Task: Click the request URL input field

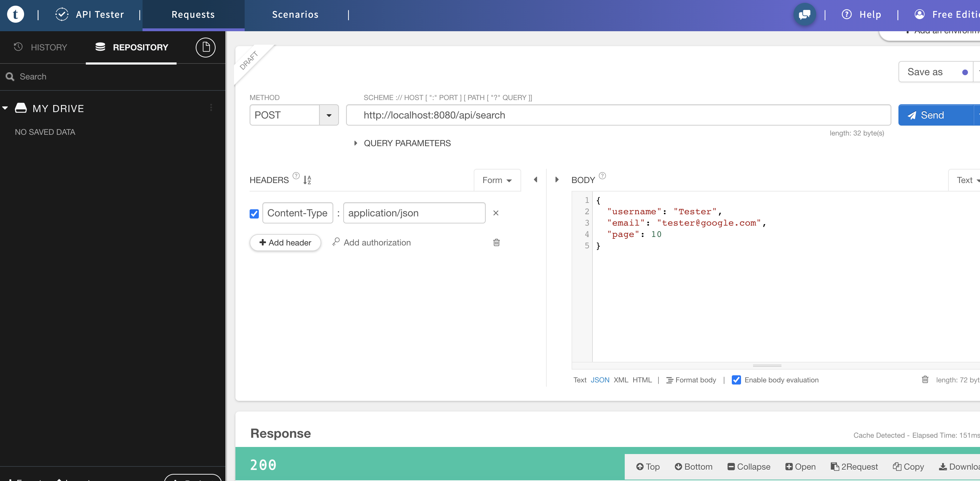Action: [618, 115]
